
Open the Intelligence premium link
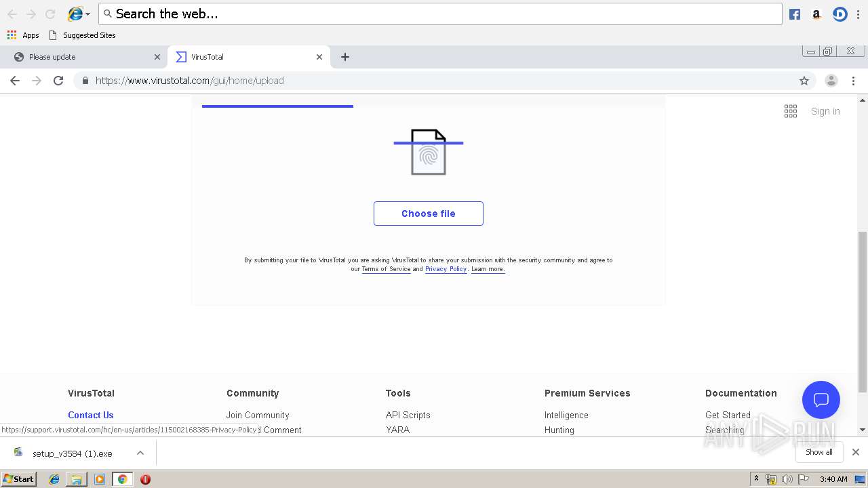(x=566, y=415)
